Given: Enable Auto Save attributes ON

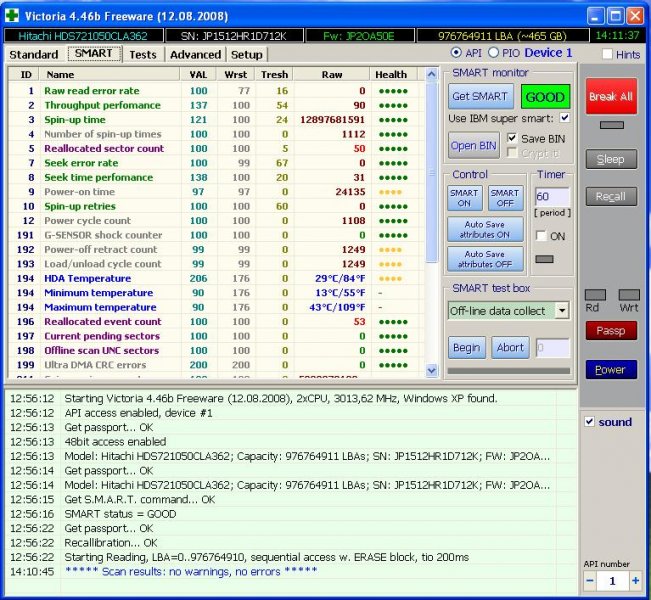Looking at the screenshot, I should pos(485,229).
